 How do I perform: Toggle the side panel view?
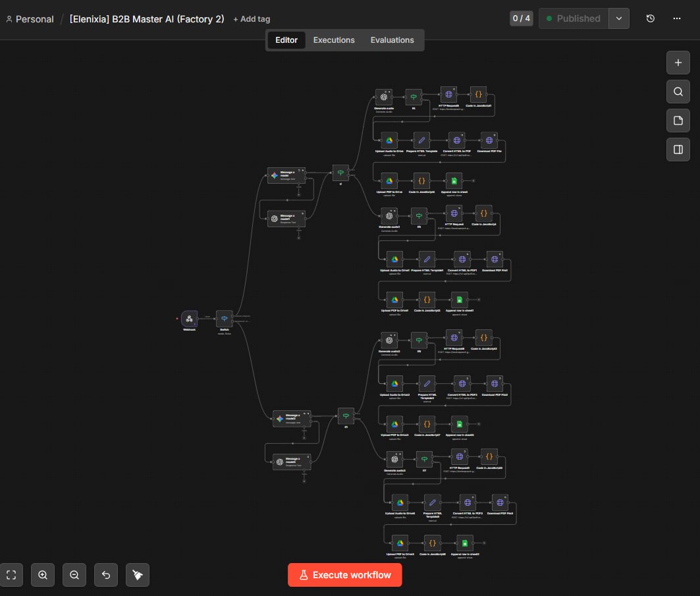point(678,149)
